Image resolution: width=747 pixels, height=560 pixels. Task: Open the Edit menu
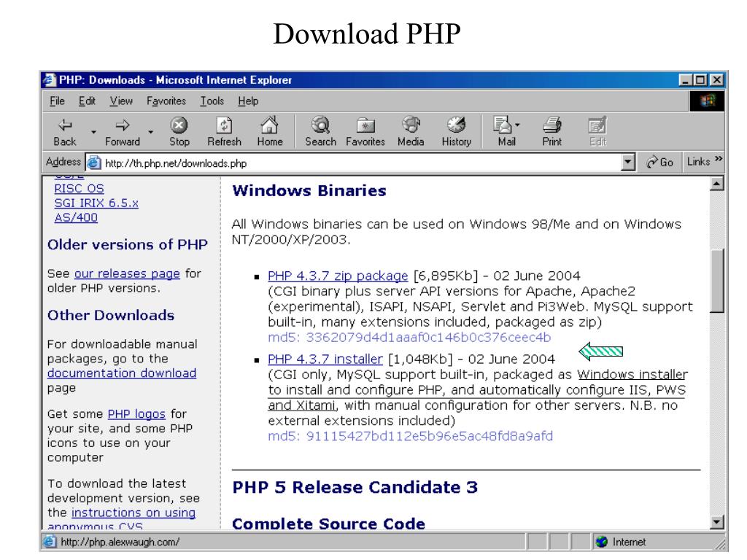point(87,101)
